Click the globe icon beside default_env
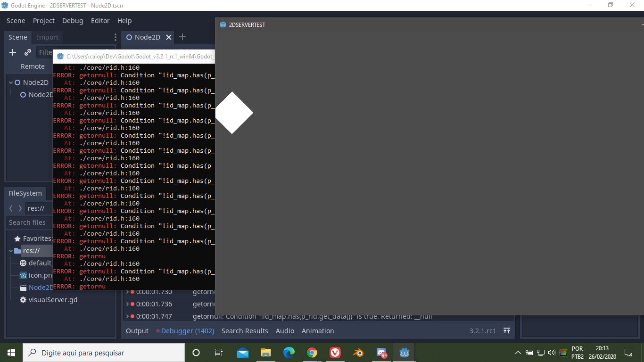Screen dimensions: 644x362 click(x=23, y=263)
